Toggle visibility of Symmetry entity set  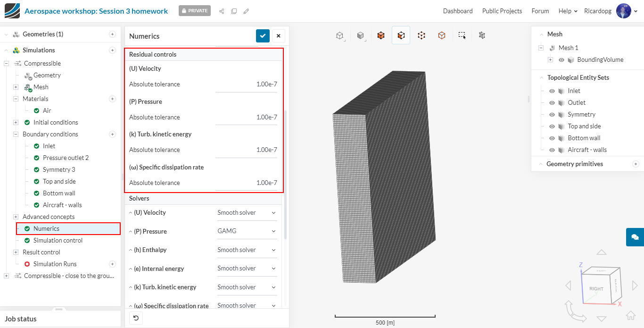coord(552,115)
